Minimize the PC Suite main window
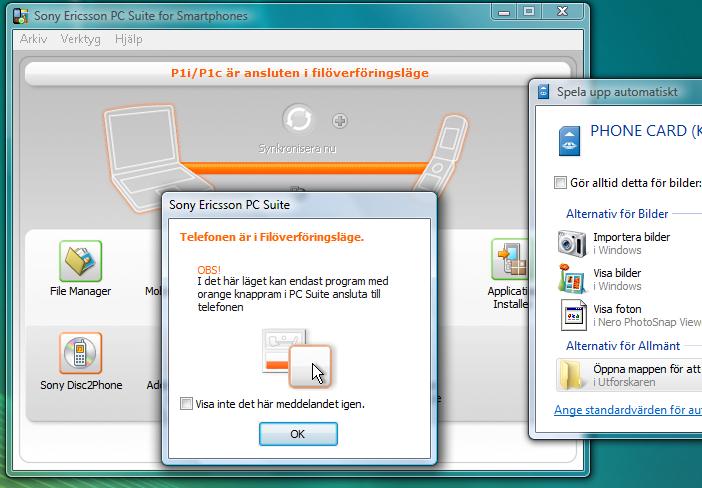702x488 pixels. 504,12
